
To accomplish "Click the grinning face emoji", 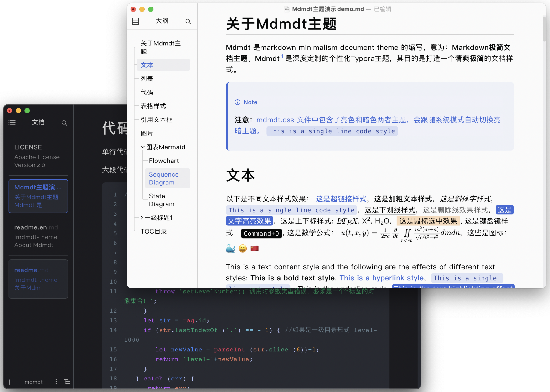I will [x=243, y=248].
